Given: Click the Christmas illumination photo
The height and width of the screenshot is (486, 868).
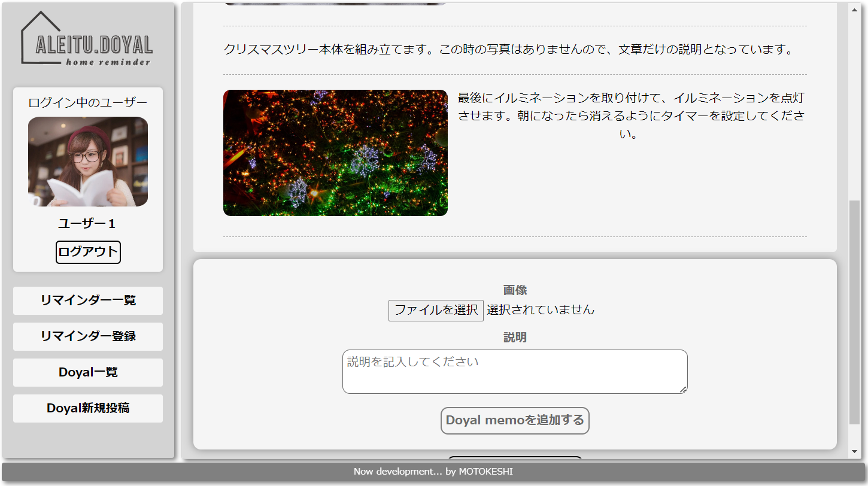Looking at the screenshot, I should [x=335, y=153].
